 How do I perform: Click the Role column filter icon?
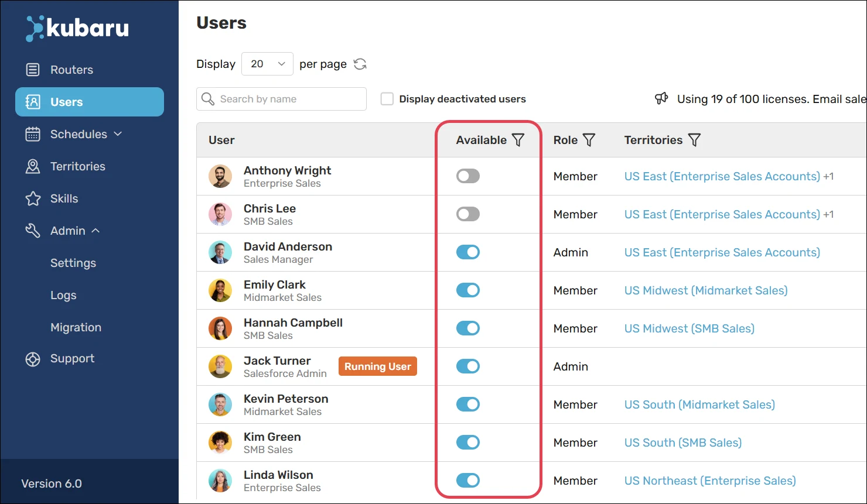(x=589, y=140)
